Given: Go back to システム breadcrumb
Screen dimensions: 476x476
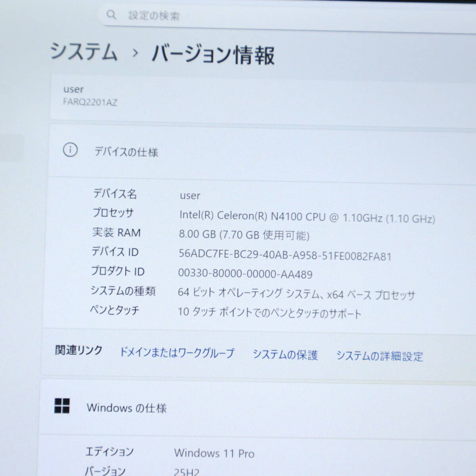Looking at the screenshot, I should click(x=84, y=52).
